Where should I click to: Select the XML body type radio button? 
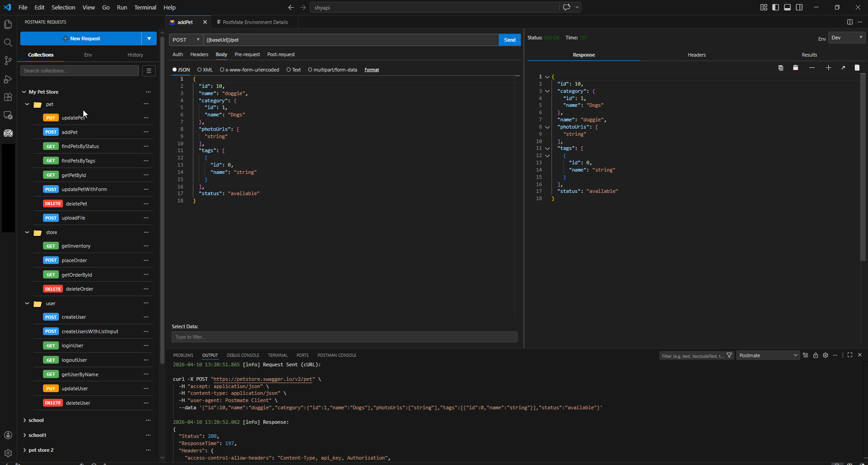(200, 70)
